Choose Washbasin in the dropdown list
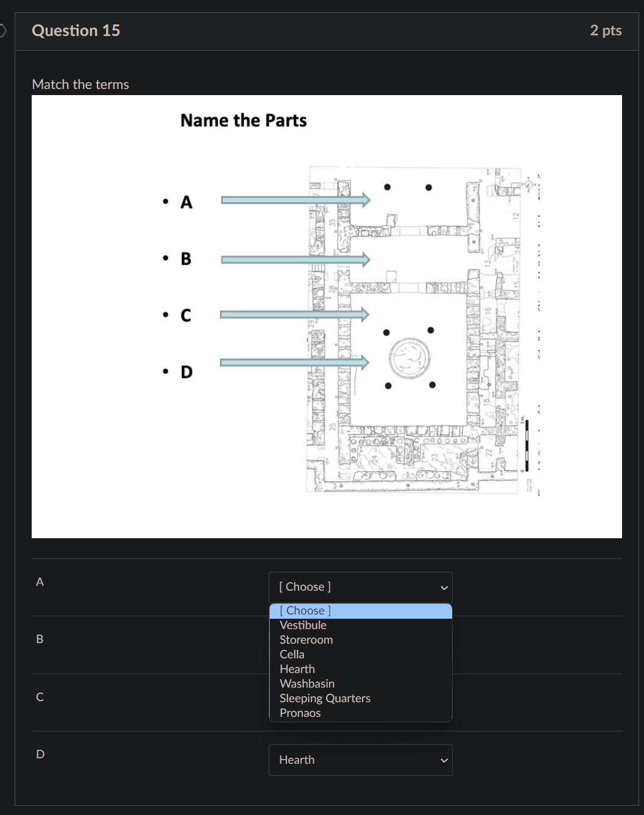Screen dimensions: 644x815 (306, 683)
